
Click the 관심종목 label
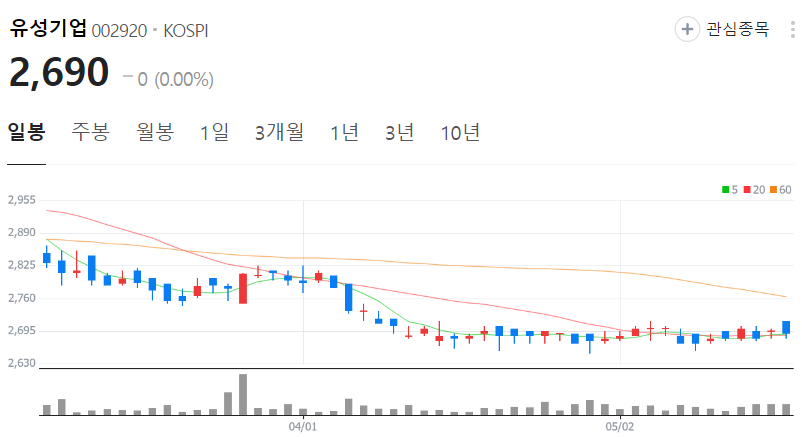738,29
